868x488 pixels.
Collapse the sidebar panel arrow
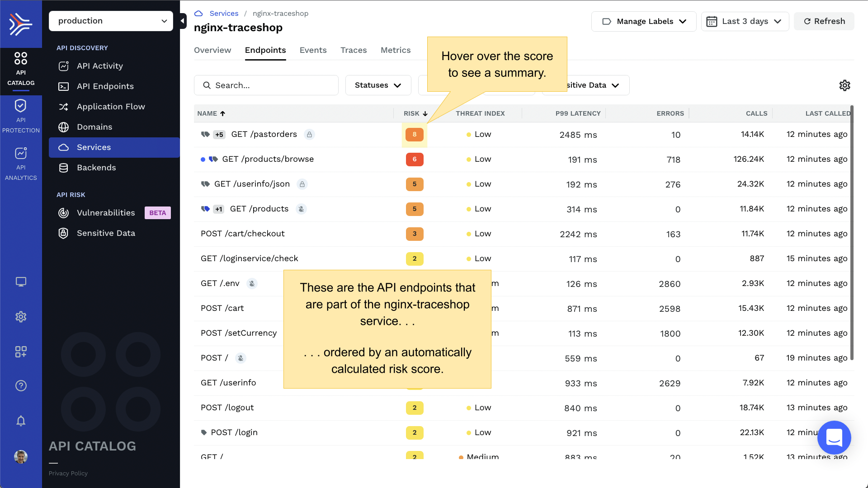(x=183, y=21)
